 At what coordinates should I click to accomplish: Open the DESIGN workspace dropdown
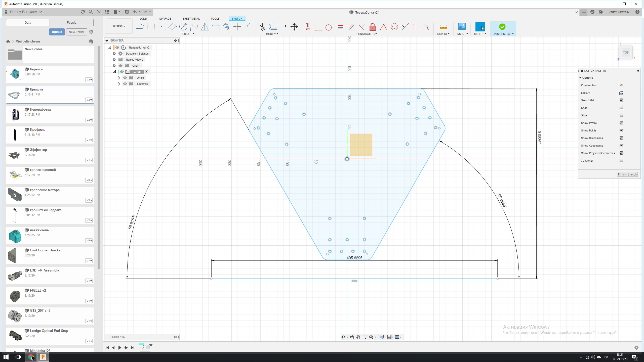(x=119, y=26)
